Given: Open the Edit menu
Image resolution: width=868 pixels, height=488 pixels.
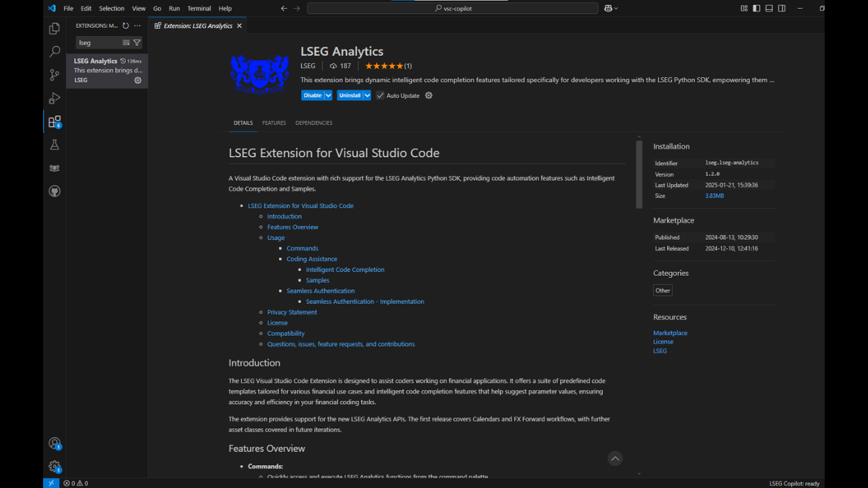Looking at the screenshot, I should (86, 8).
